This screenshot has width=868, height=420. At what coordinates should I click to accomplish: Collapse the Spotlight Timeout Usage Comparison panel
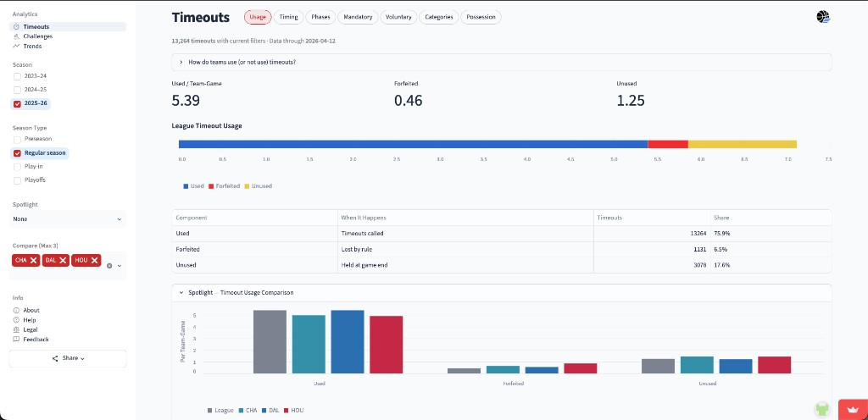(x=502, y=292)
